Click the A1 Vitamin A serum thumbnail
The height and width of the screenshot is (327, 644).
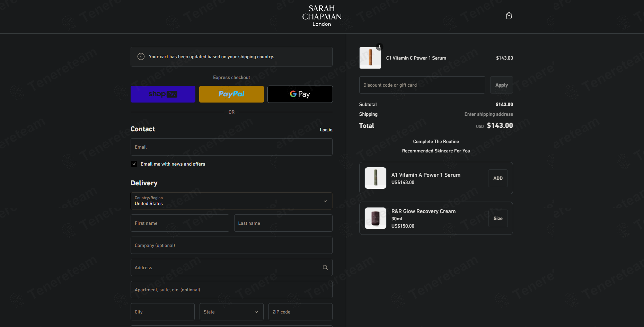coord(376,178)
